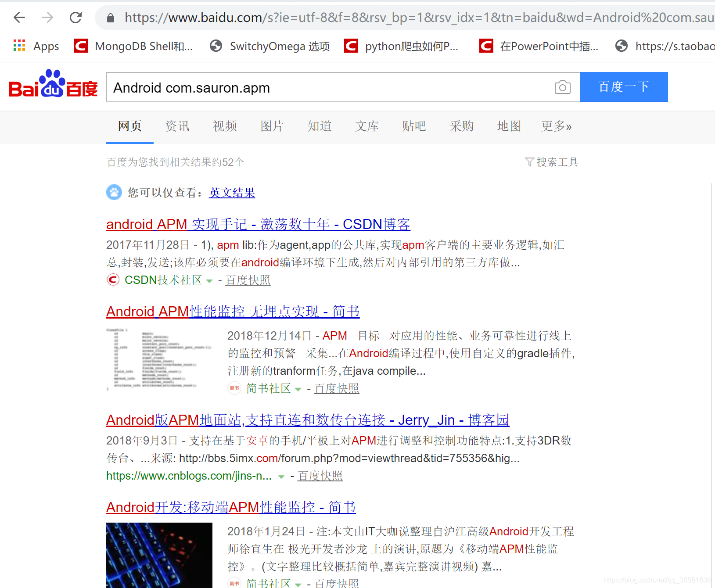
Task: Open 更多» tab options
Action: click(x=557, y=126)
